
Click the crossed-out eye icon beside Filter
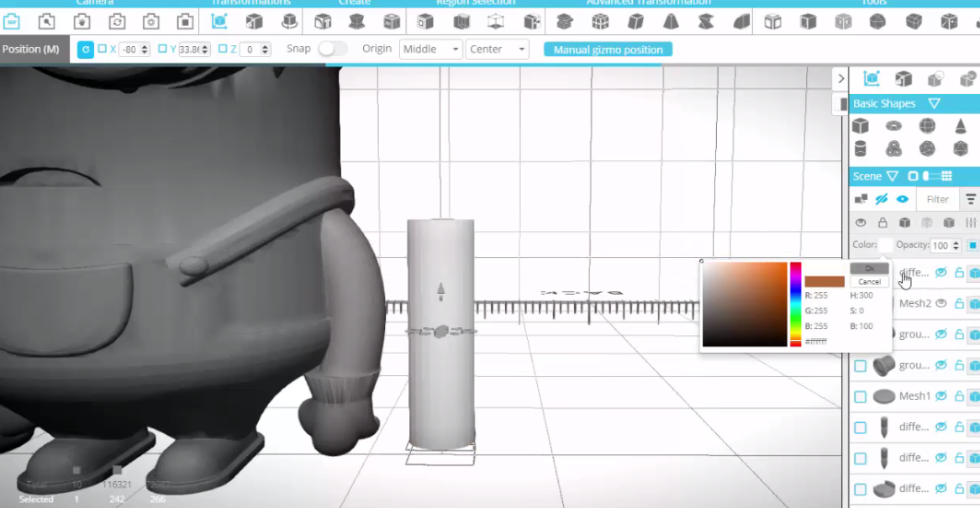click(x=882, y=199)
